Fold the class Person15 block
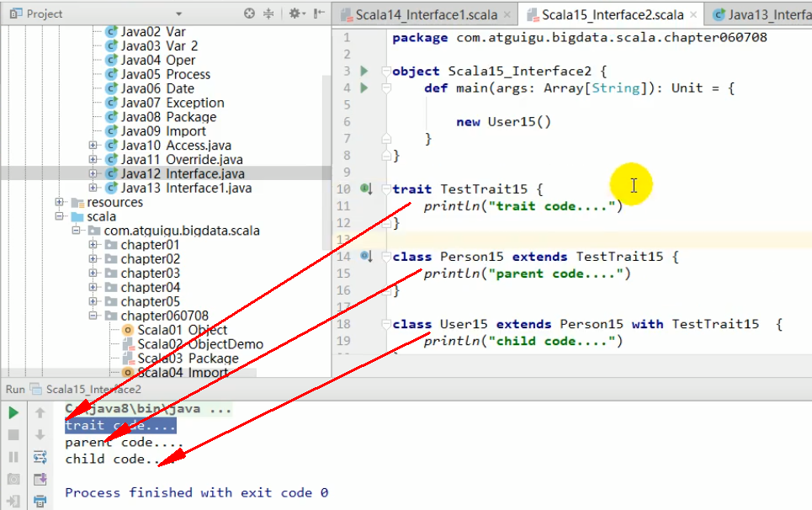 tap(385, 257)
